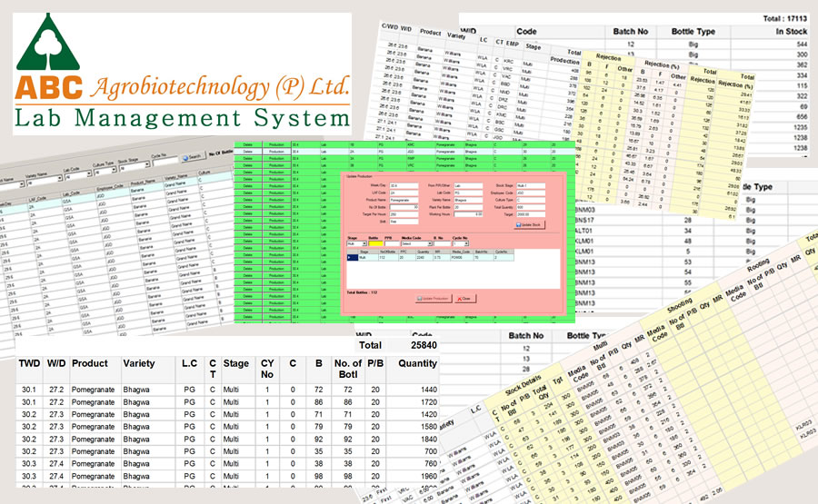The width and height of the screenshot is (818, 504).
Task: Click the Working Hours field
Action: (x=468, y=214)
